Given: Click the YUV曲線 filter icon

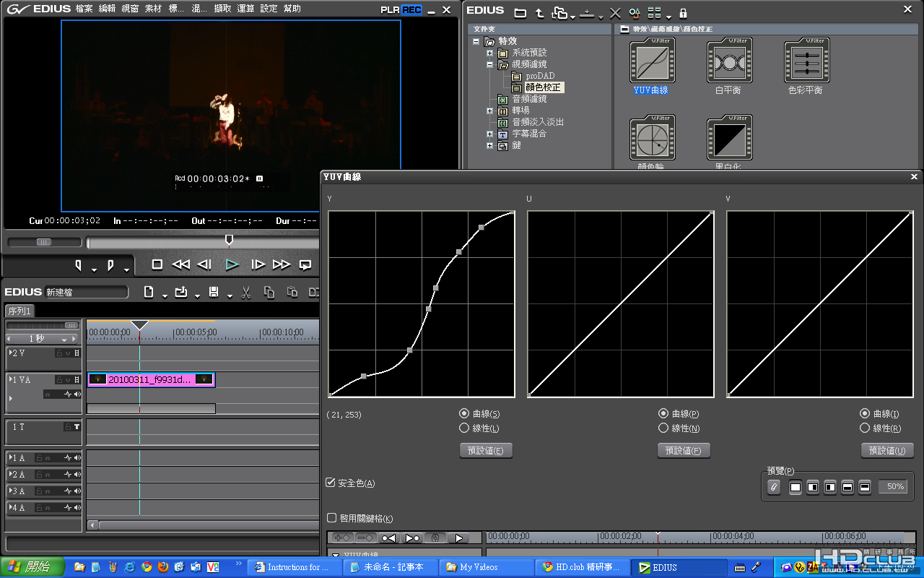Looking at the screenshot, I should coord(652,62).
